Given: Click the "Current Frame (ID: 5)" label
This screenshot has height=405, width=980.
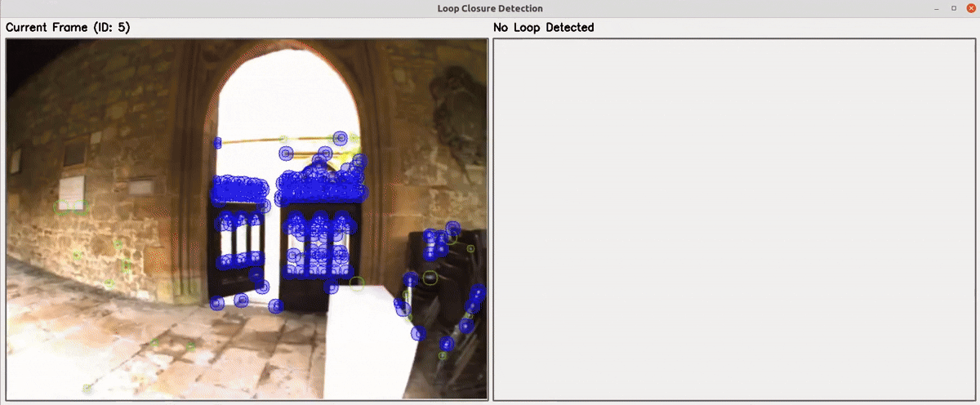Looking at the screenshot, I should pyautogui.click(x=68, y=28).
